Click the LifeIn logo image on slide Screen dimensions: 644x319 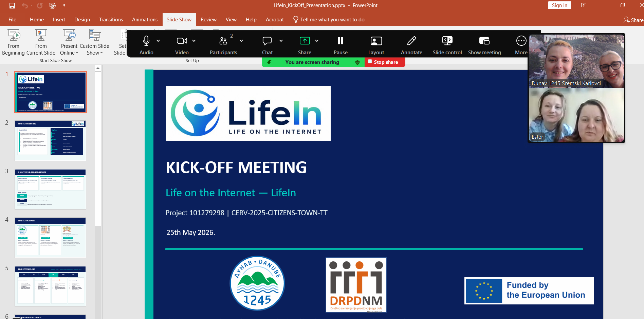[x=248, y=113]
